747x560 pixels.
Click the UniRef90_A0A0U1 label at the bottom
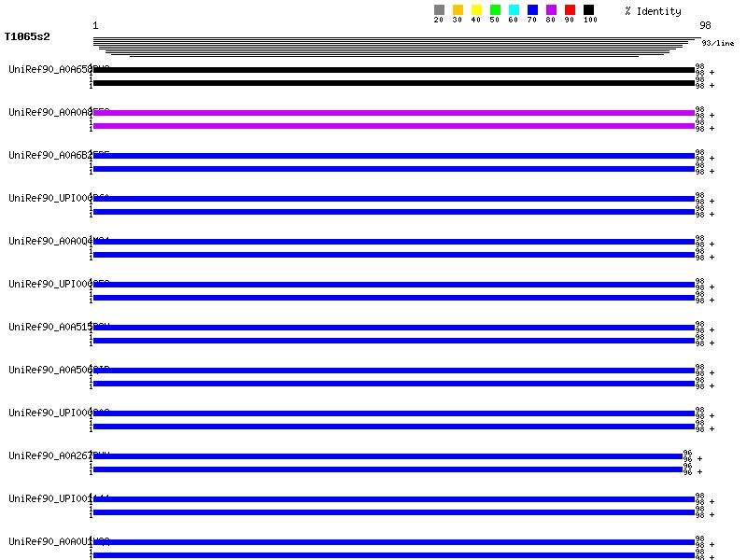tap(58, 541)
